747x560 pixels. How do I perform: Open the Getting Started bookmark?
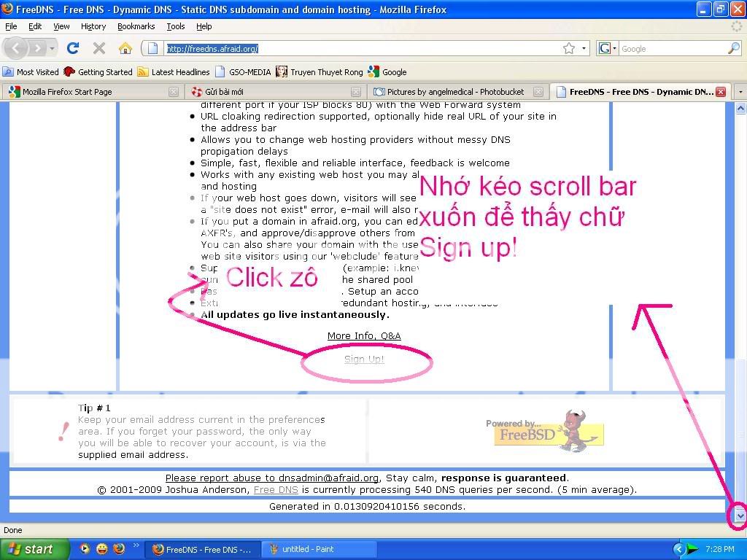pyautogui.click(x=98, y=72)
